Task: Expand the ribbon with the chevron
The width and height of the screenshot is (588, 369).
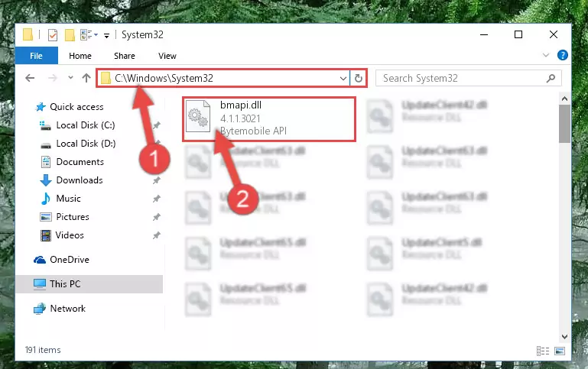Action: (546, 56)
